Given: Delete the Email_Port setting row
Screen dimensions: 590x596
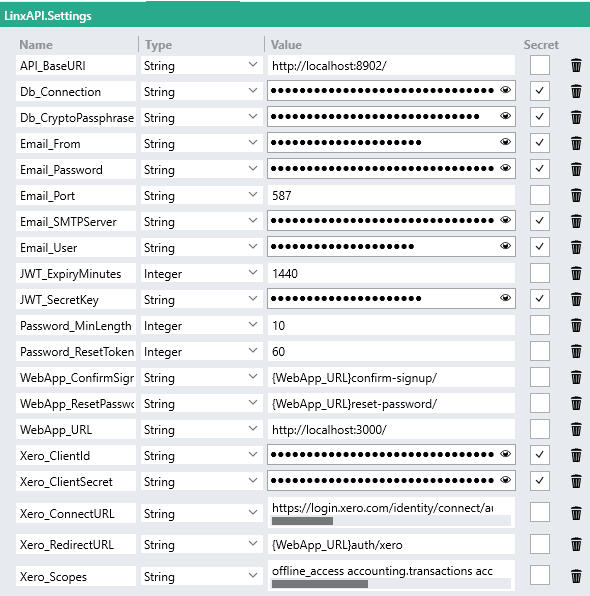Looking at the screenshot, I should coord(576,195).
